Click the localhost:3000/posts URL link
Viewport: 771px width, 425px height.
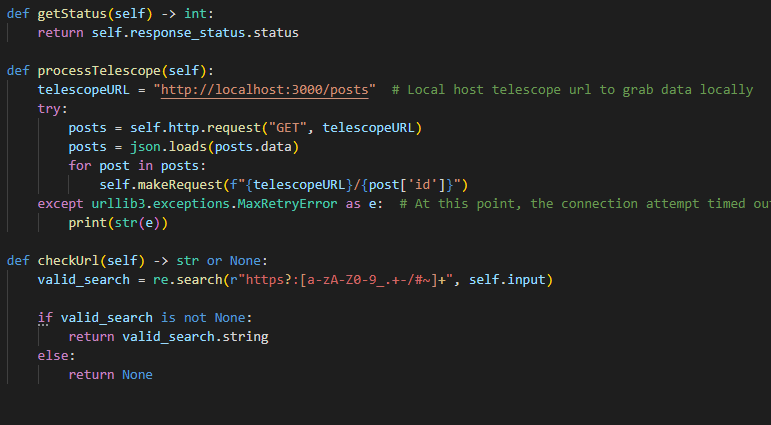pos(265,90)
